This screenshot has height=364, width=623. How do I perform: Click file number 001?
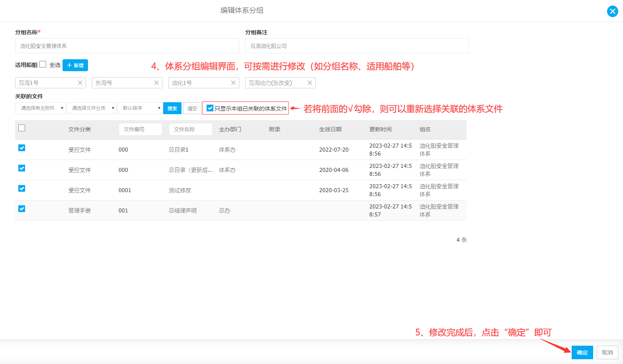[123, 210]
